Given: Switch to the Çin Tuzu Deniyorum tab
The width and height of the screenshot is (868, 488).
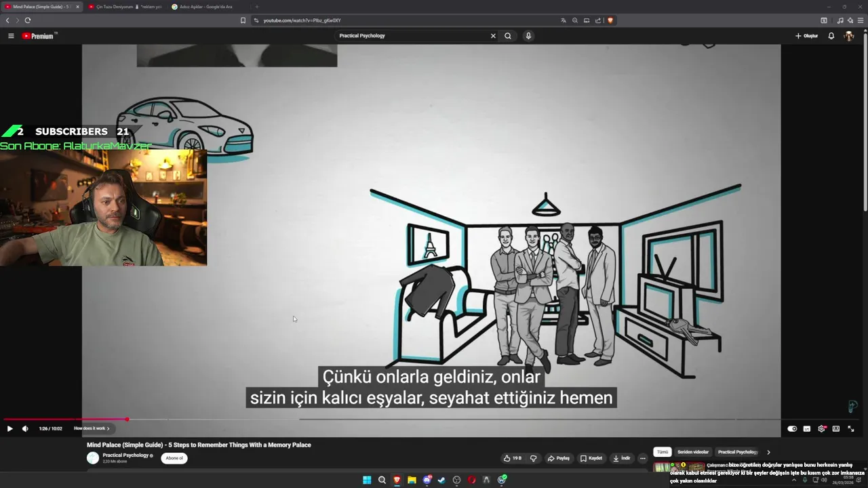Looking at the screenshot, I should pos(124,7).
